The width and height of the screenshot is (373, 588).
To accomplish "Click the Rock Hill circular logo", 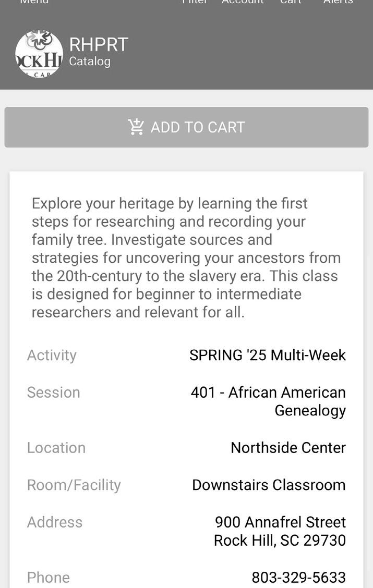I will pyautogui.click(x=39, y=54).
